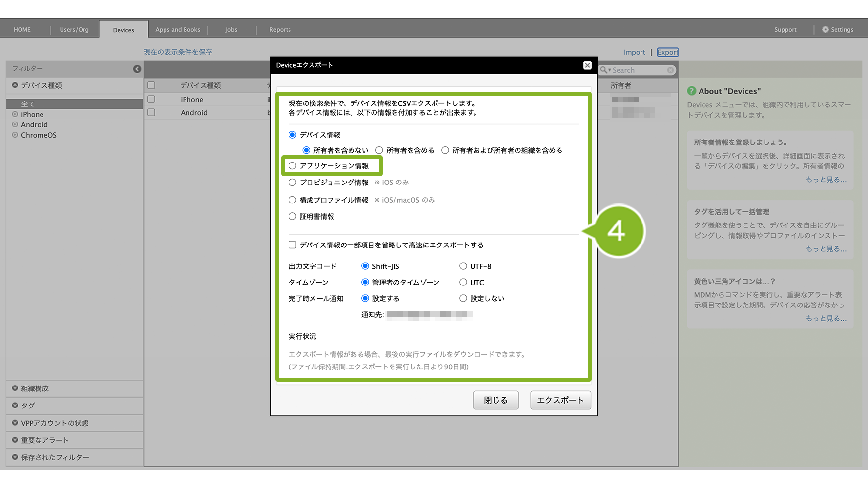868x488 pixels.
Task: Close the Device export dialog
Action: click(x=587, y=65)
